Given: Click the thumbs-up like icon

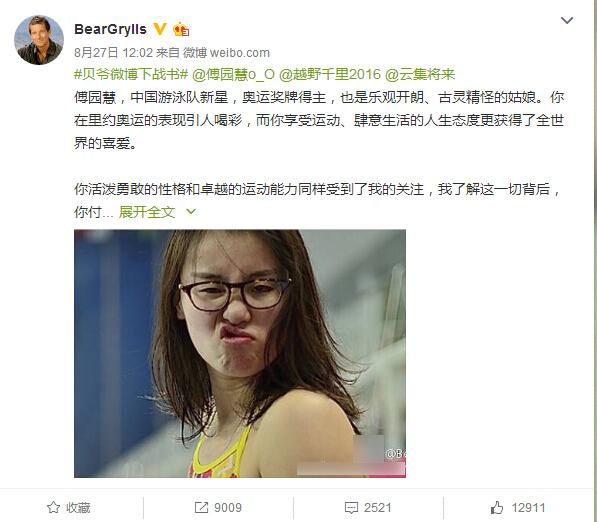Looking at the screenshot, I should point(497,507).
